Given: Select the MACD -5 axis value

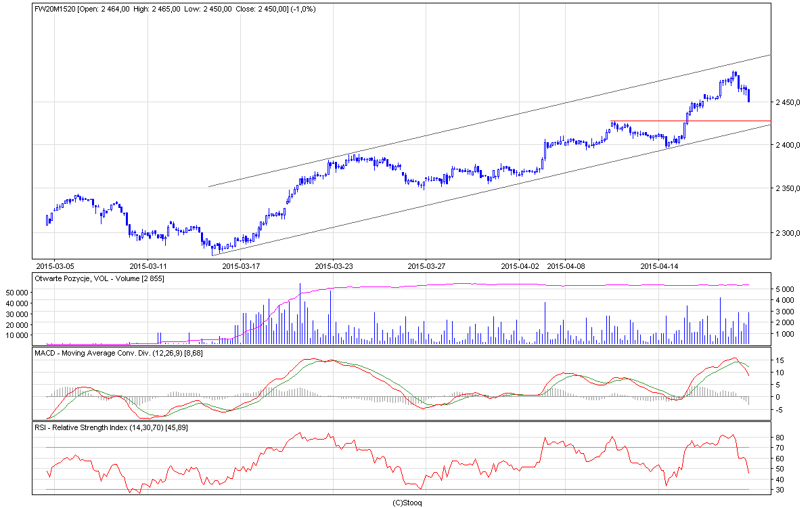Looking at the screenshot, I should tap(780, 409).
